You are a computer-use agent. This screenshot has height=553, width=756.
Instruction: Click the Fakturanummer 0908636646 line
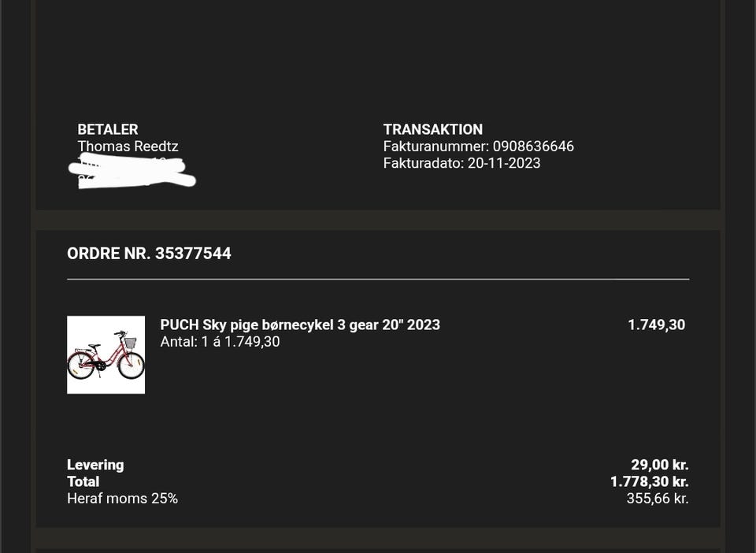coord(478,147)
